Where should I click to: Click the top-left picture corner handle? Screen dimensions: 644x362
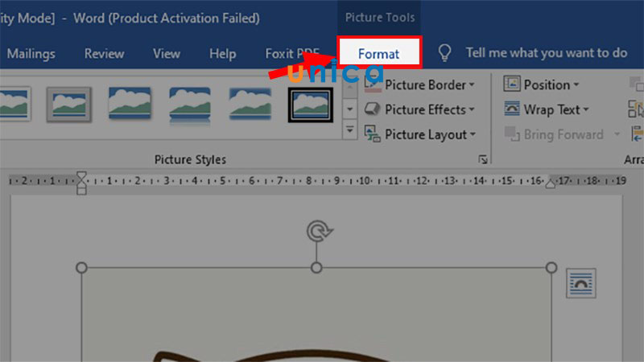81,268
